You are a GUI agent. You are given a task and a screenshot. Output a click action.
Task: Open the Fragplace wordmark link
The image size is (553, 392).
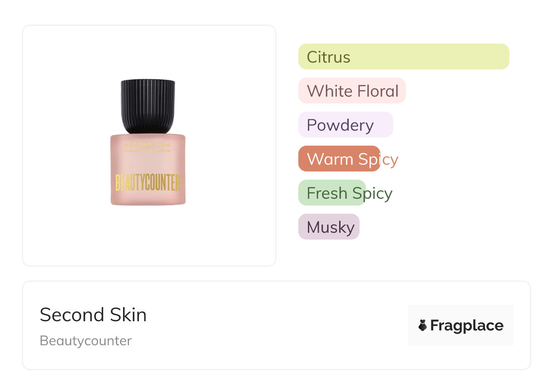point(467,325)
